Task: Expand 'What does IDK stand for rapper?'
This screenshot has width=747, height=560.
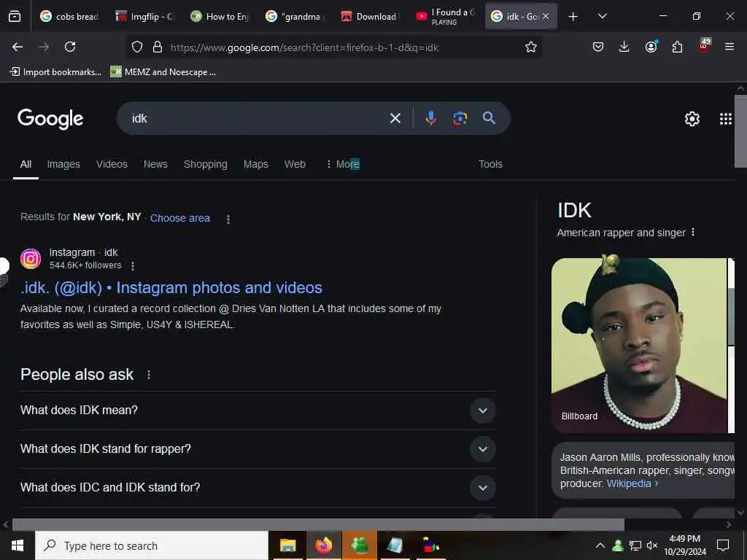Action: 258,449
